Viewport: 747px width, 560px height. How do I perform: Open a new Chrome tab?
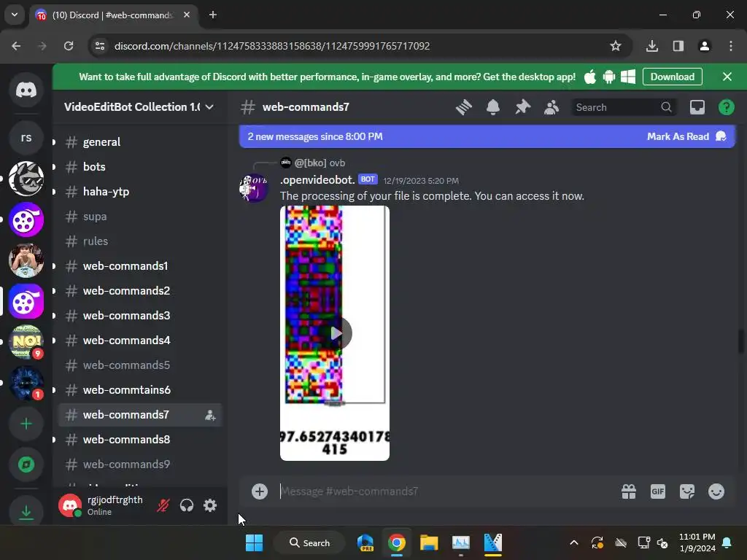click(213, 15)
